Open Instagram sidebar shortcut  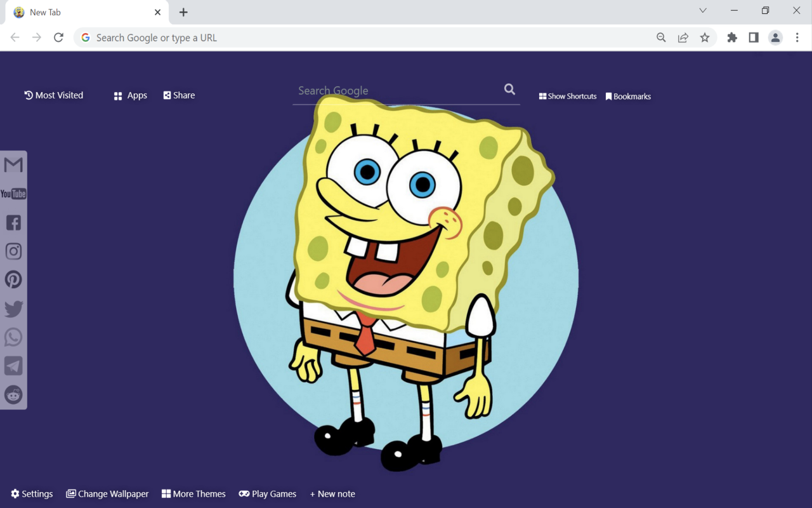pyautogui.click(x=13, y=251)
